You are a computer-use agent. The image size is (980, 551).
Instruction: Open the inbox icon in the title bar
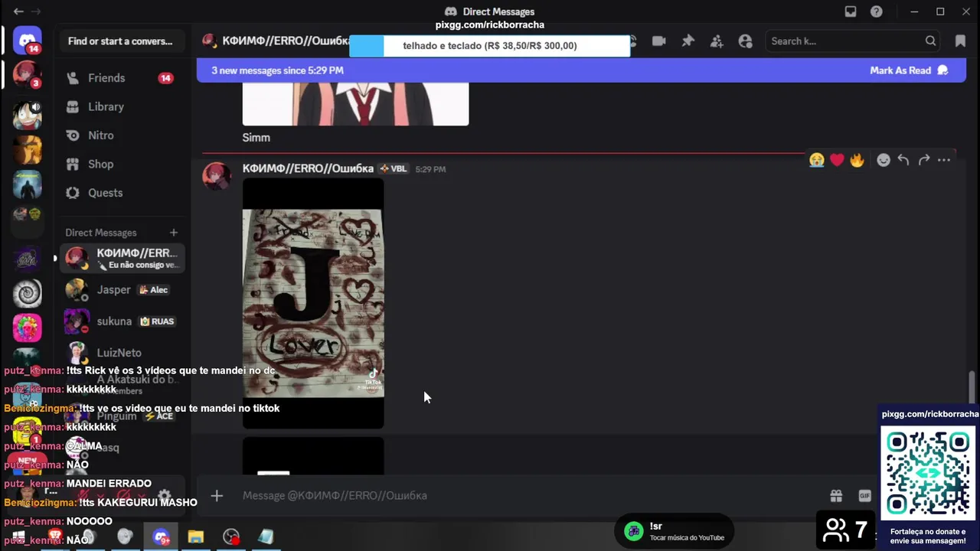pos(851,11)
